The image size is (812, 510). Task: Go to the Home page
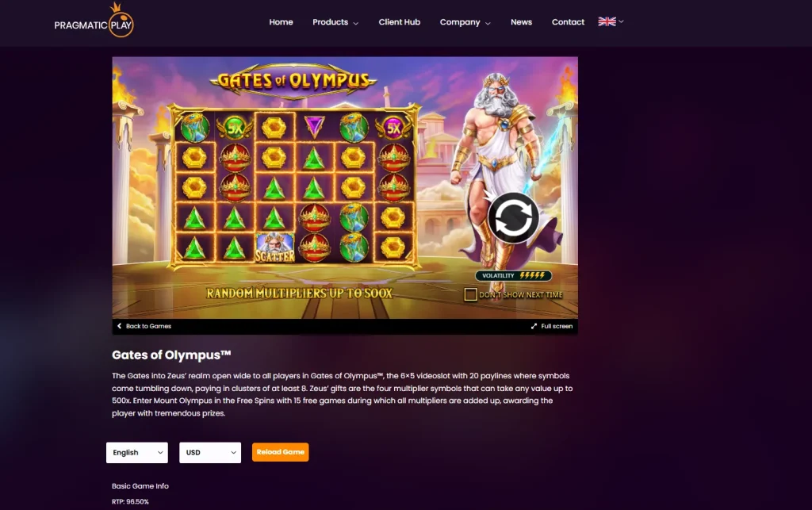[282, 22]
